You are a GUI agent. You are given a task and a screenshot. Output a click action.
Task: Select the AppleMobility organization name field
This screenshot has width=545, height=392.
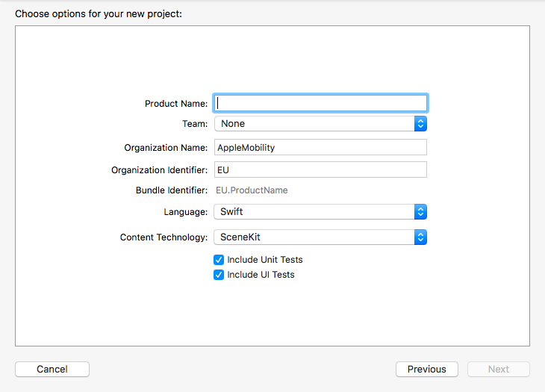tap(320, 147)
